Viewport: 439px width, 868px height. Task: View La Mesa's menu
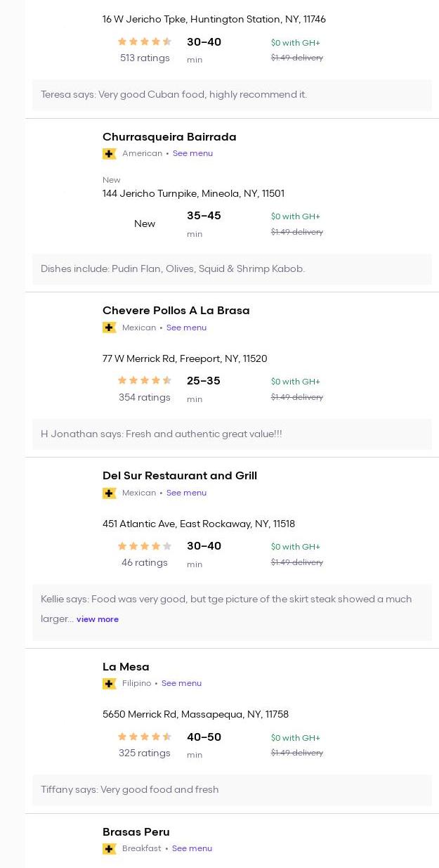(181, 683)
